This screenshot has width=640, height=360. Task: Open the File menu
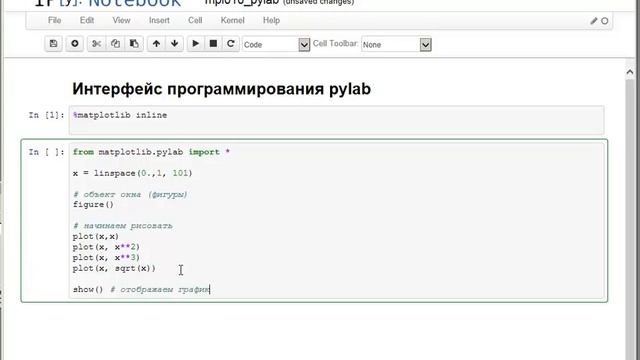point(54,20)
